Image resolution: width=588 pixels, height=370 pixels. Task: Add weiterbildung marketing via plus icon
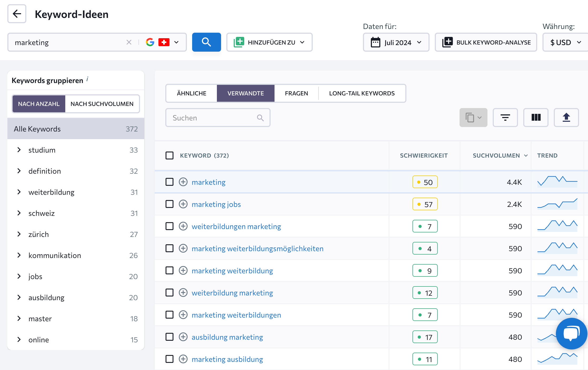pyautogui.click(x=183, y=293)
